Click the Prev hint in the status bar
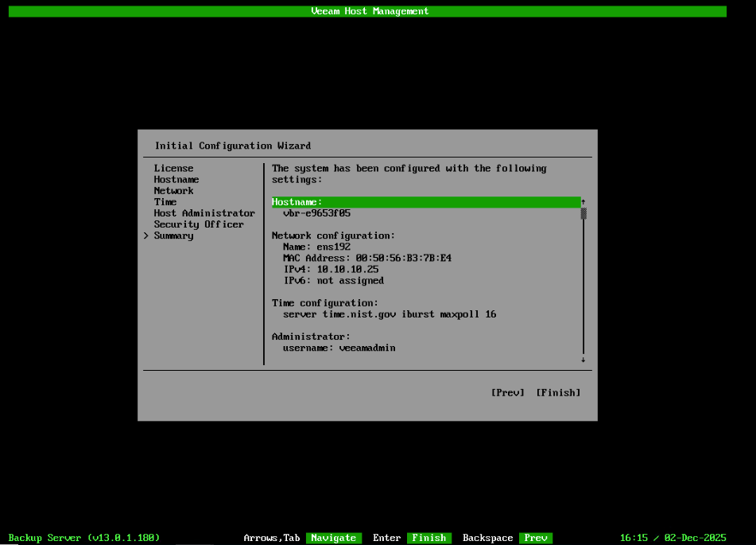 [x=537, y=537]
